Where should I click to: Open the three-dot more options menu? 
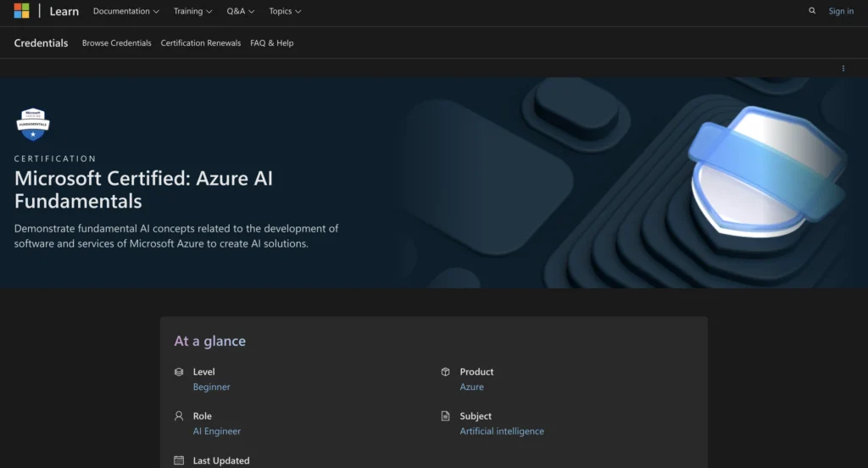(x=843, y=68)
